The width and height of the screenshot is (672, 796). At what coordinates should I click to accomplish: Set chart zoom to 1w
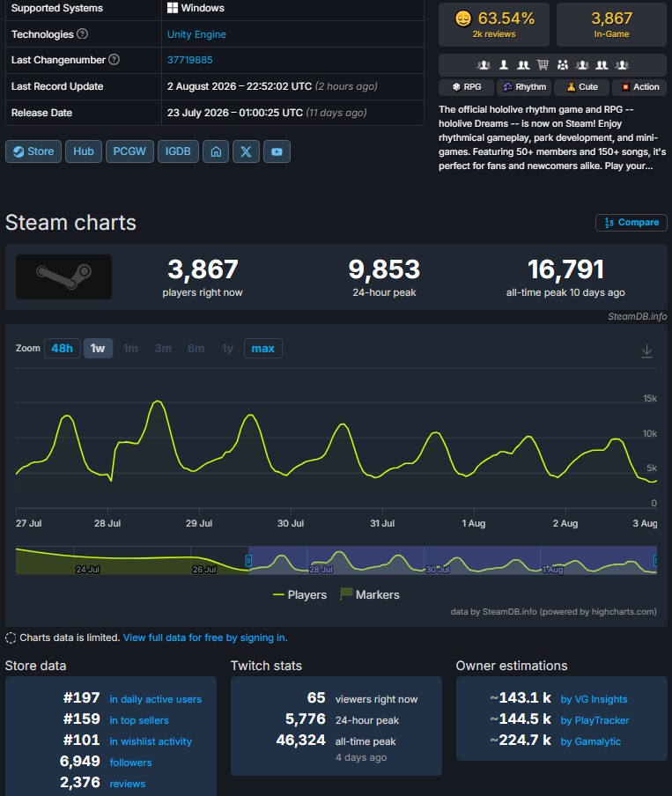pos(98,349)
